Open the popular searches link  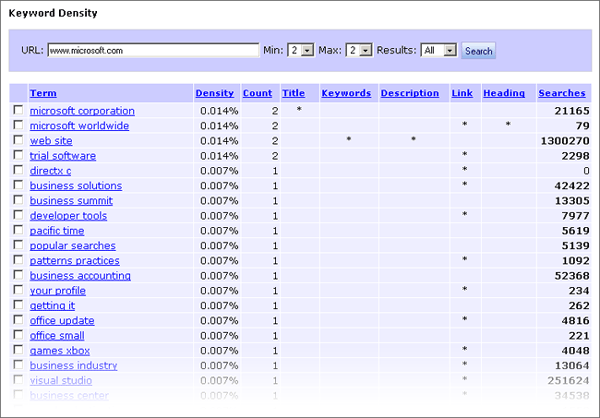73,246
